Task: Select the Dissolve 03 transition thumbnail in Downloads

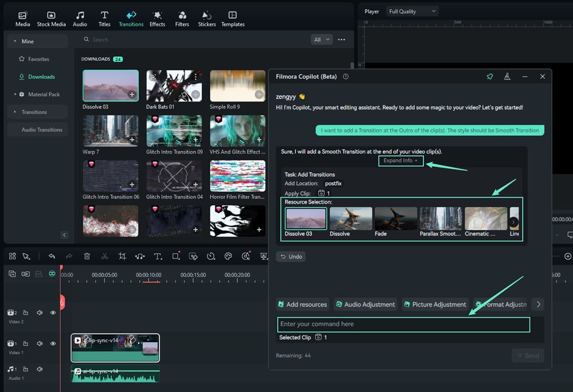Action: [111, 86]
